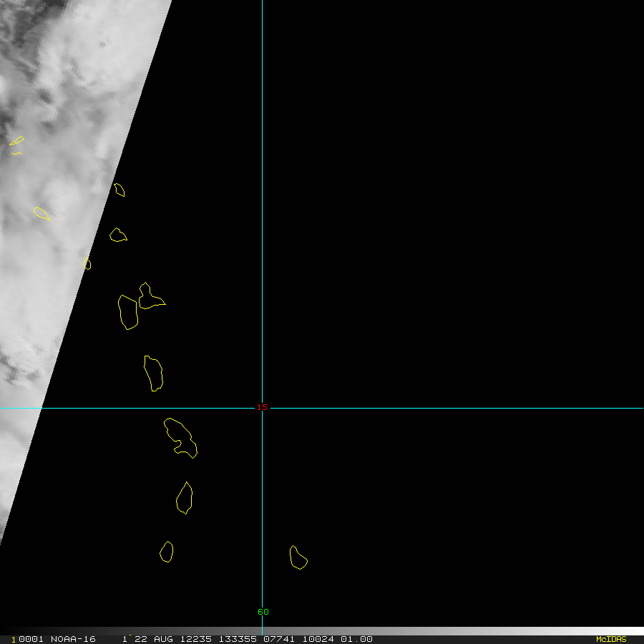Click the island outline inside the cloud swath
This screenshot has width=644, height=644.
(42, 213)
